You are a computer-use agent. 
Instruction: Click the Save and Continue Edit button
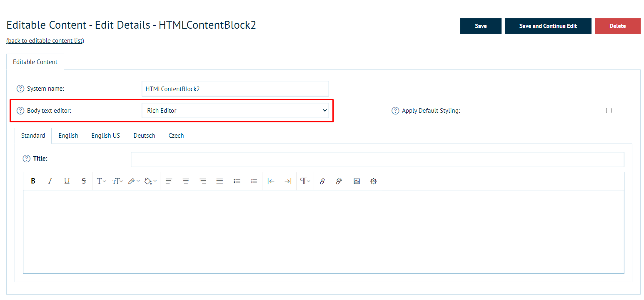(548, 26)
